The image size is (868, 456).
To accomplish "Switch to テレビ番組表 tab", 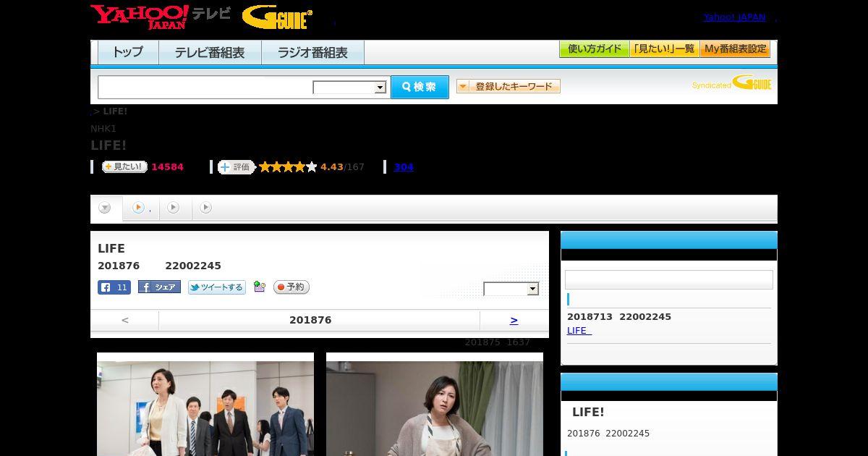I will [210, 52].
